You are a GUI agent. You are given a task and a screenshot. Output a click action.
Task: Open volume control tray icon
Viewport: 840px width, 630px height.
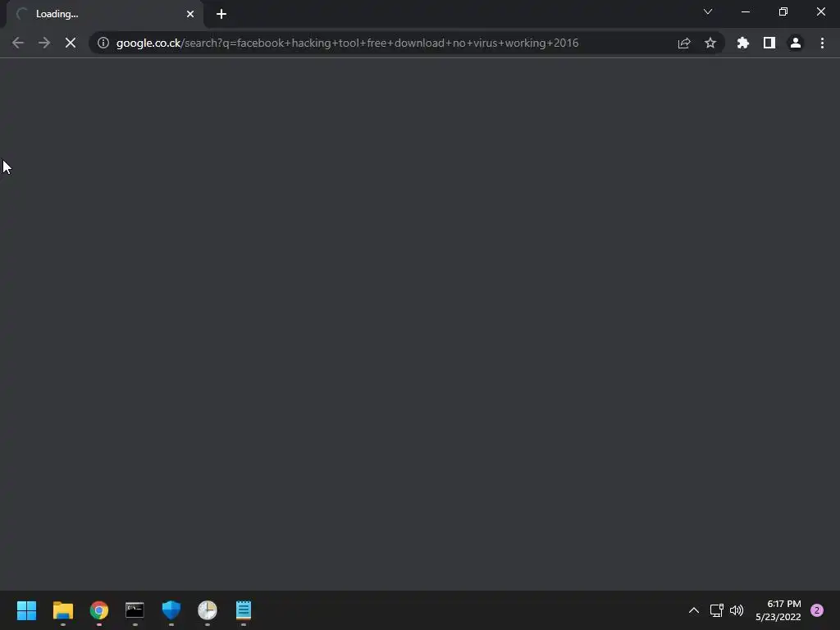click(x=737, y=610)
